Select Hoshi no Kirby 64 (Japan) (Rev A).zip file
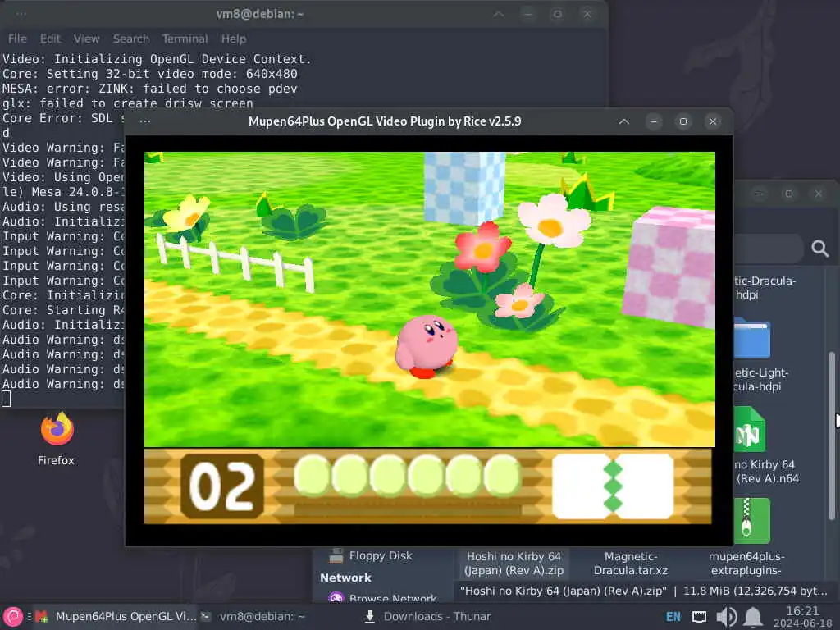Image resolution: width=840 pixels, height=630 pixels. [514, 563]
